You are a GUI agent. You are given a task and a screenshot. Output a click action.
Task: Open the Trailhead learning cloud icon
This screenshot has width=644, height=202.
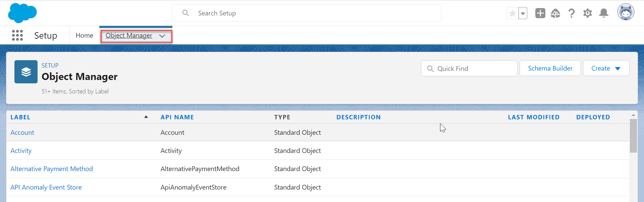pos(555,13)
